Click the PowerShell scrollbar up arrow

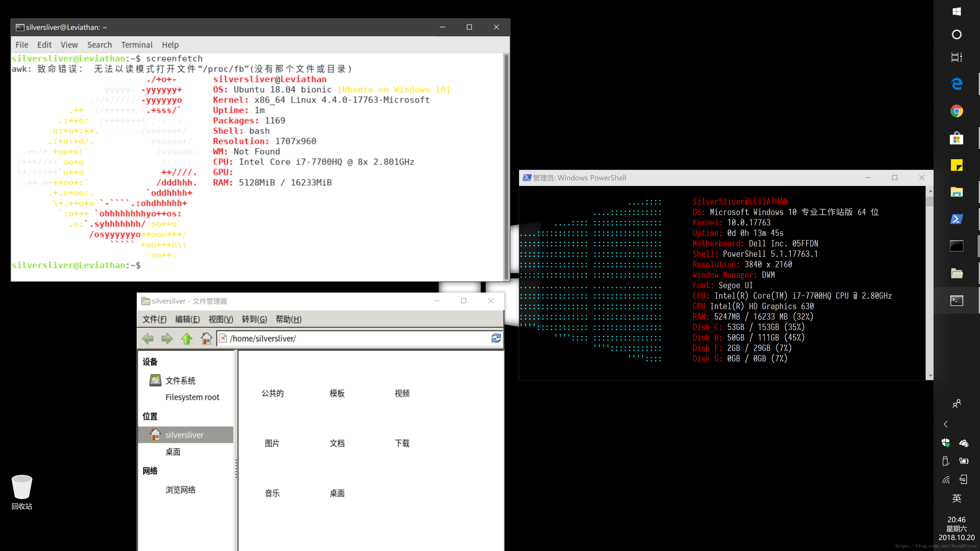point(930,191)
